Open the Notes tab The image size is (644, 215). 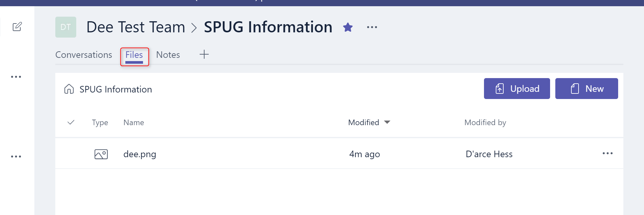[x=168, y=55]
